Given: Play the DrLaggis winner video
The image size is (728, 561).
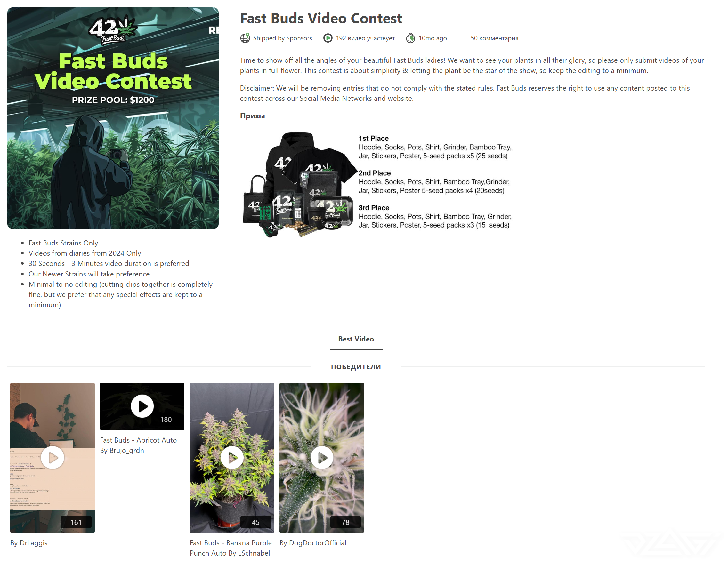Looking at the screenshot, I should pos(53,458).
